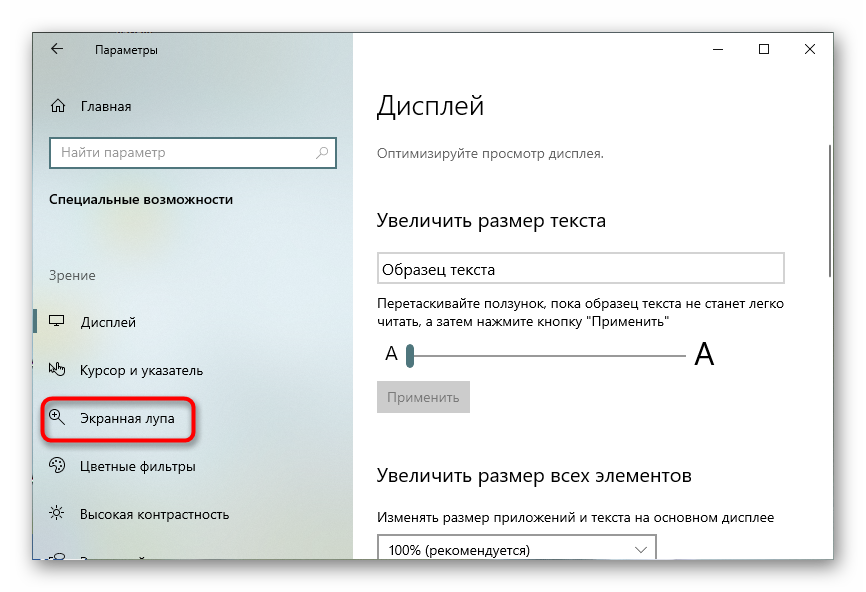The width and height of the screenshot is (866, 592).
Task: Maximize the Параметры window
Action: [x=764, y=49]
